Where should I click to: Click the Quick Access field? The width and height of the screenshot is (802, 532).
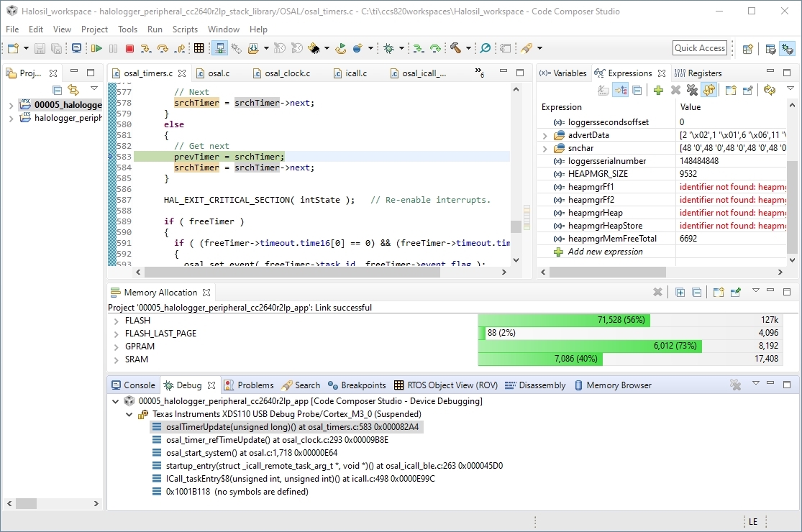click(x=700, y=48)
